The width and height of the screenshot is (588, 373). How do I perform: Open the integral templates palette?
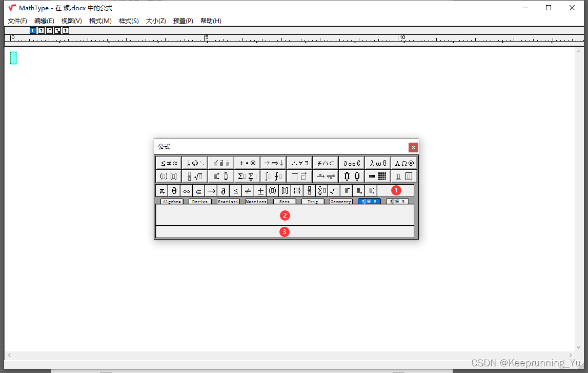pos(273,176)
